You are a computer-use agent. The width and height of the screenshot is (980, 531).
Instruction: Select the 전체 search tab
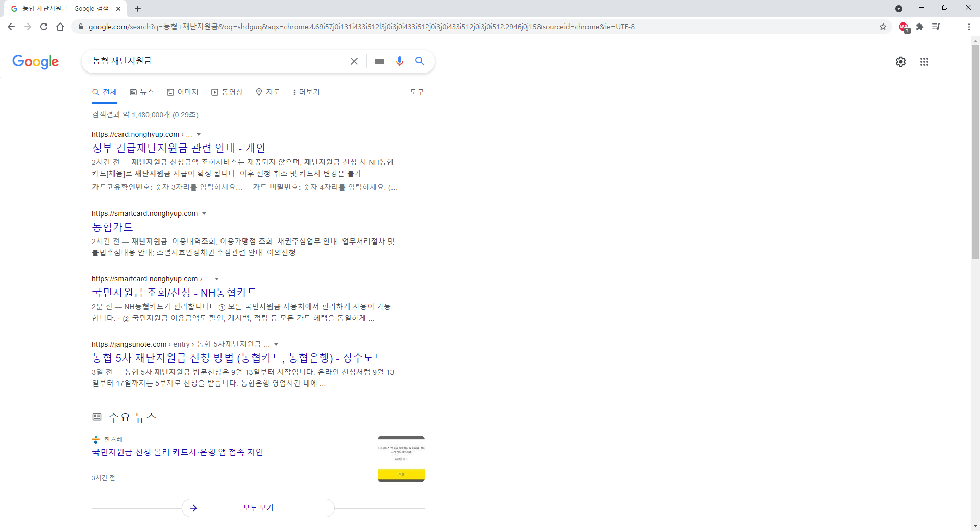pos(105,92)
